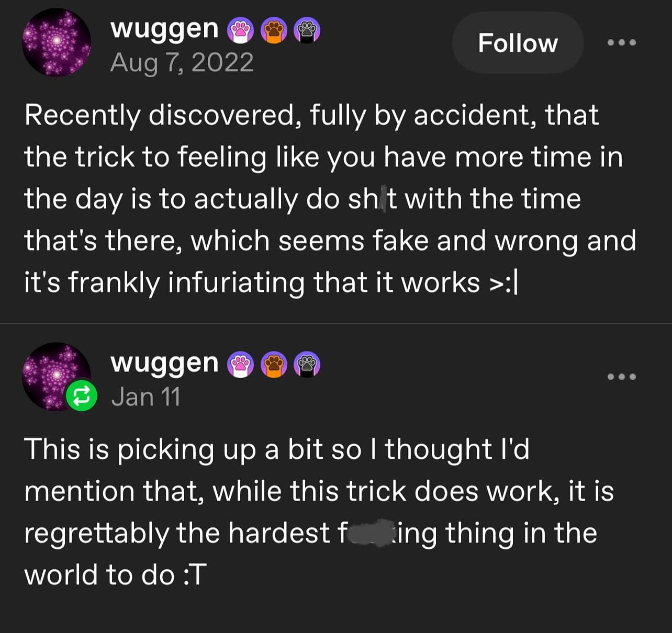The width and height of the screenshot is (672, 633).
Task: Click the orange paw badge on original post
Action: pyautogui.click(x=274, y=30)
